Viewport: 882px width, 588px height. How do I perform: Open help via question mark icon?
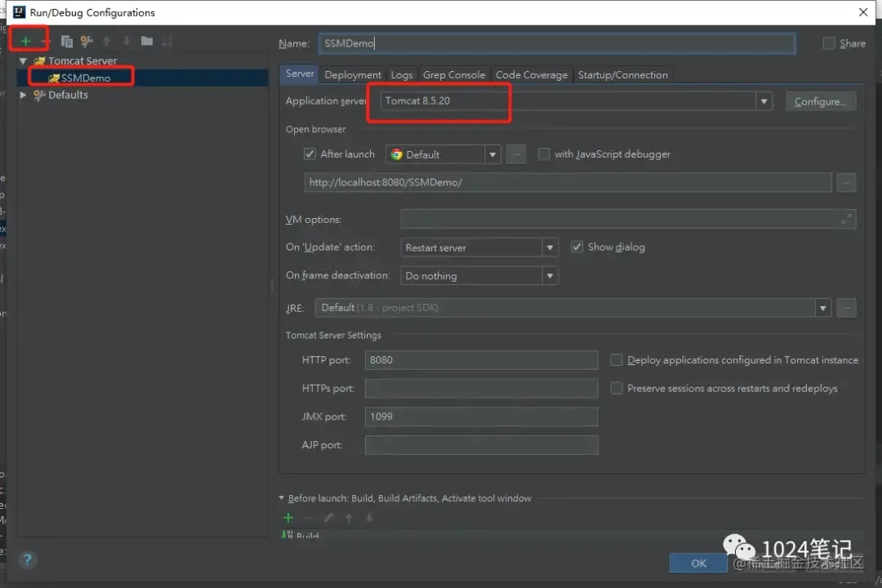28,559
